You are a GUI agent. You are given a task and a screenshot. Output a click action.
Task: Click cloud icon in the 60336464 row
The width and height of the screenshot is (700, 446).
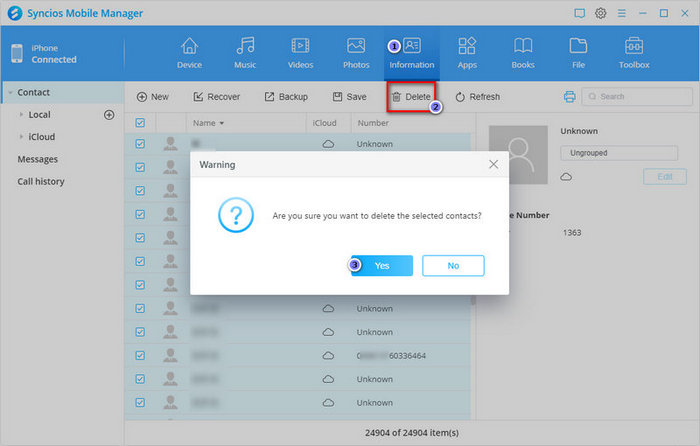click(x=328, y=356)
